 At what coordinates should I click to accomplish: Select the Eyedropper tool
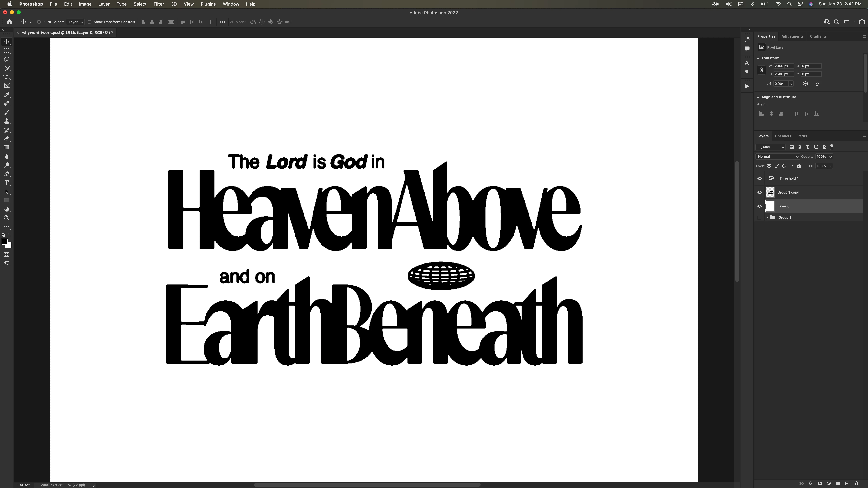[x=7, y=95]
